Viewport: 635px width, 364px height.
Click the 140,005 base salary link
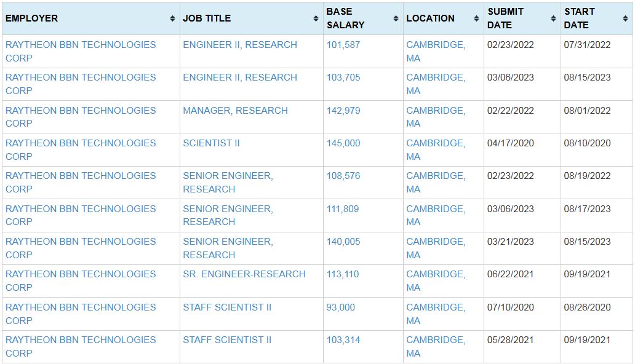343,241
